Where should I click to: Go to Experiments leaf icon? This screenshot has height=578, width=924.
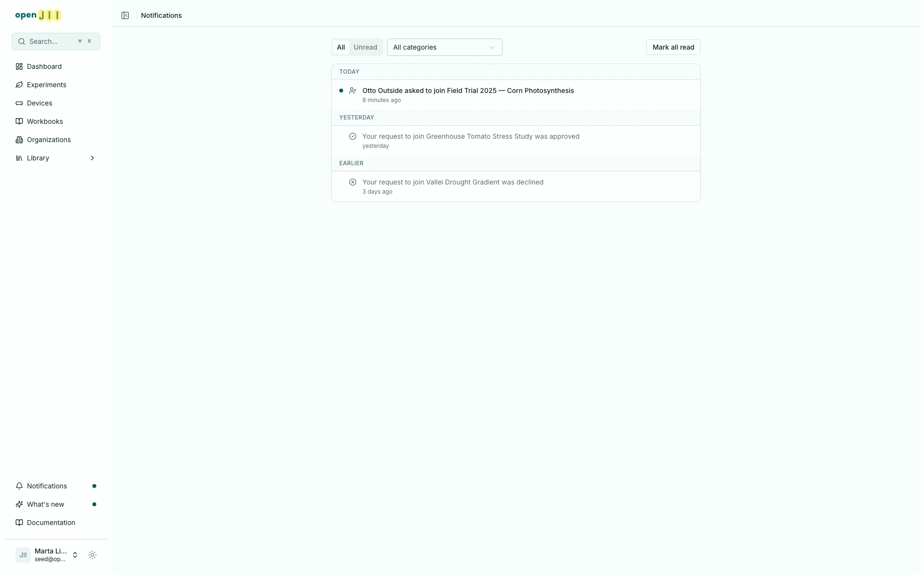19,85
